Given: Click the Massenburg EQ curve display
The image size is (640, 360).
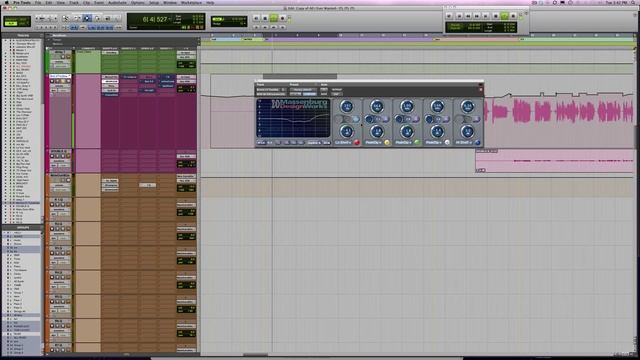Looking at the screenshot, I should [293, 118].
